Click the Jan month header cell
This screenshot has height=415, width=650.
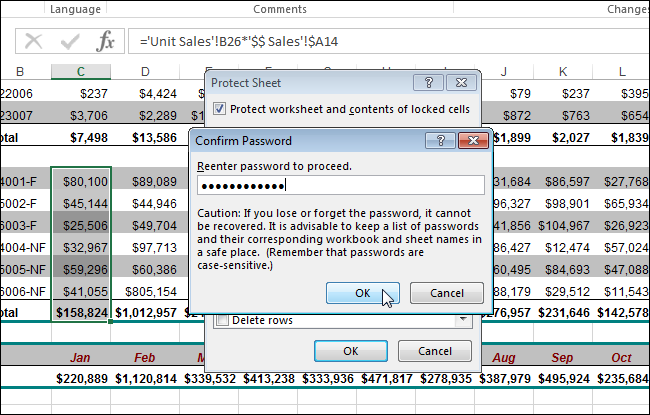click(x=81, y=357)
